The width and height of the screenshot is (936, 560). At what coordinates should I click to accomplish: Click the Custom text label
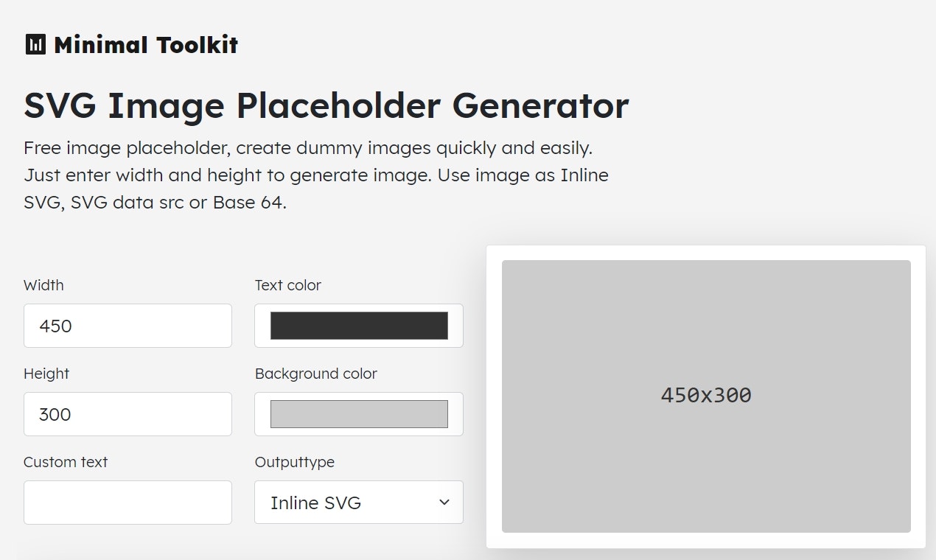click(65, 462)
